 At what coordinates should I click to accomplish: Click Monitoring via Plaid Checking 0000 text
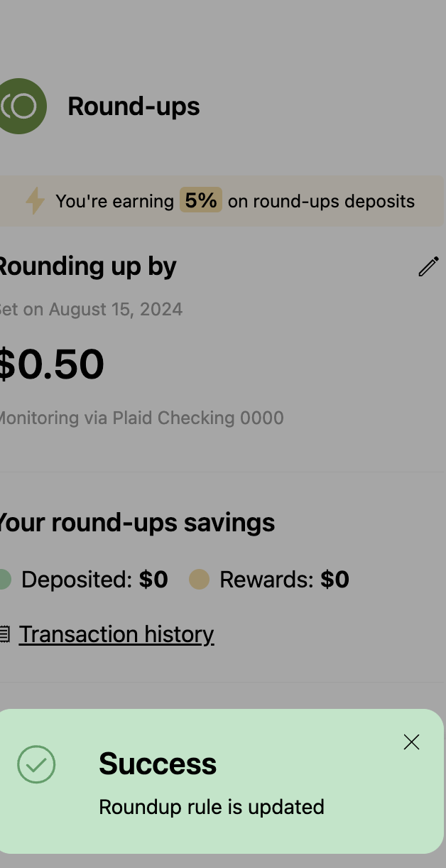point(141,418)
